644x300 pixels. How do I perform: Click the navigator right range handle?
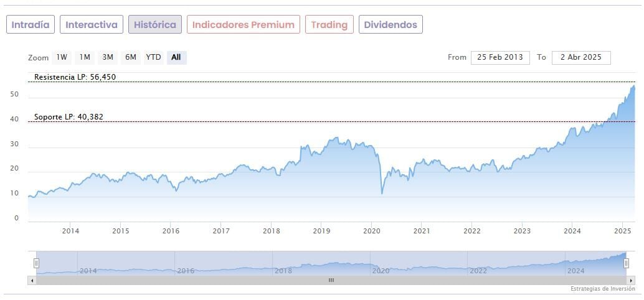pyautogui.click(x=627, y=263)
